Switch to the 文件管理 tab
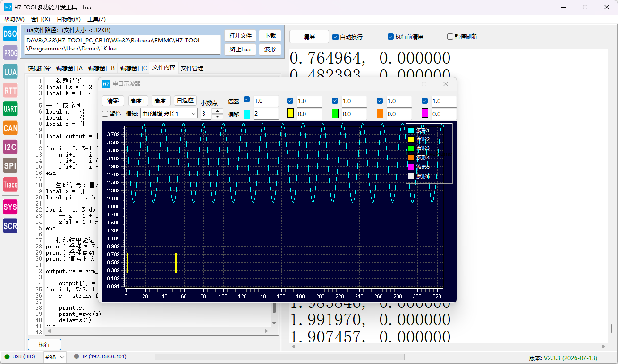This screenshot has width=618, height=364. pos(192,68)
